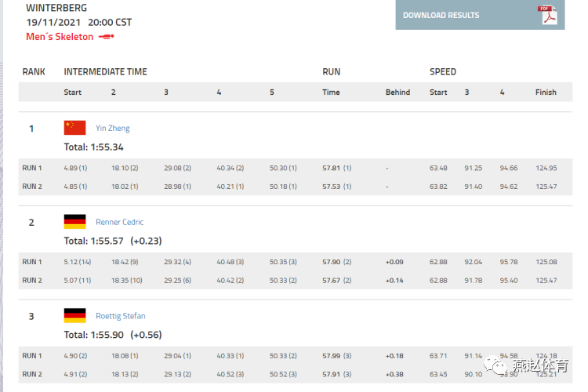Open Roettig Stefan's athlete profile
This screenshot has height=392, width=588.
(x=121, y=316)
